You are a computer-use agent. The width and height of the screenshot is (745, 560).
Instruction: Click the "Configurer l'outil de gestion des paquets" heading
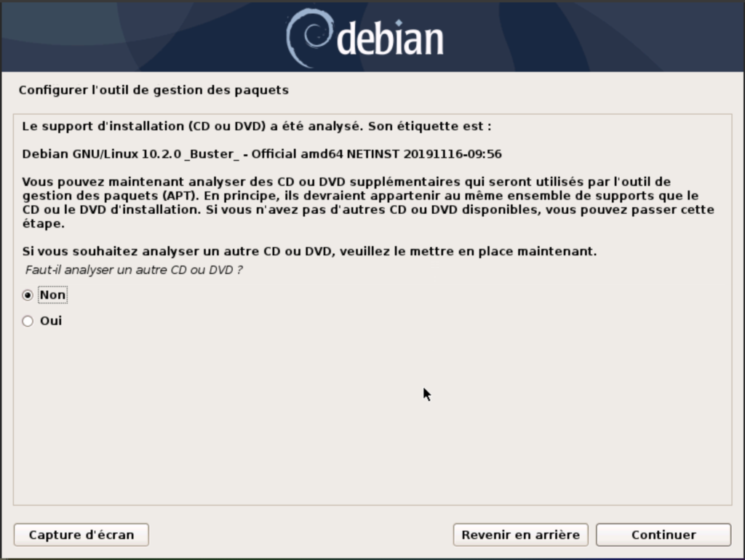tap(154, 90)
